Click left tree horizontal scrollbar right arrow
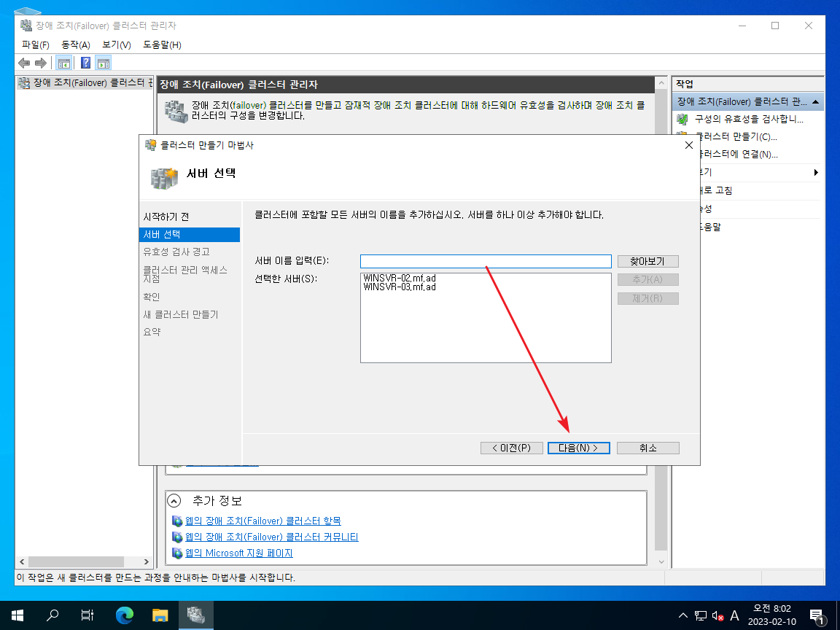 click(147, 561)
